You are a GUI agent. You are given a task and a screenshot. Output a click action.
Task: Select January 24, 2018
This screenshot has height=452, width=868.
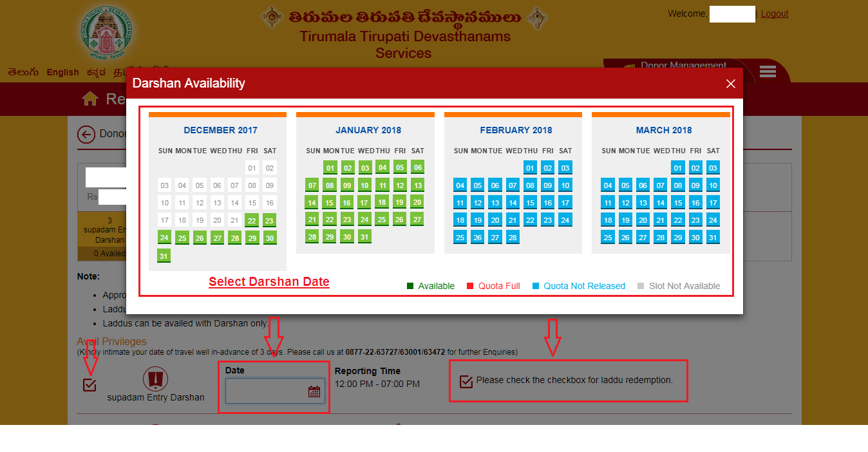[365, 220]
